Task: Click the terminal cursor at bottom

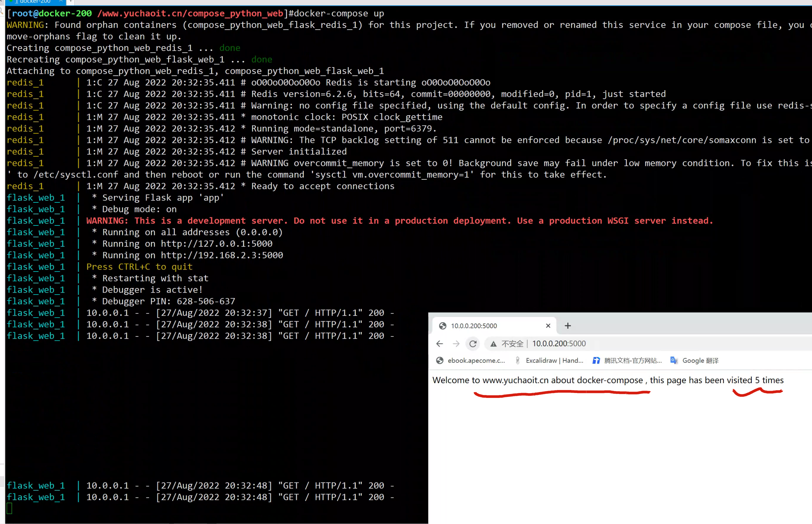Action: coord(9,508)
